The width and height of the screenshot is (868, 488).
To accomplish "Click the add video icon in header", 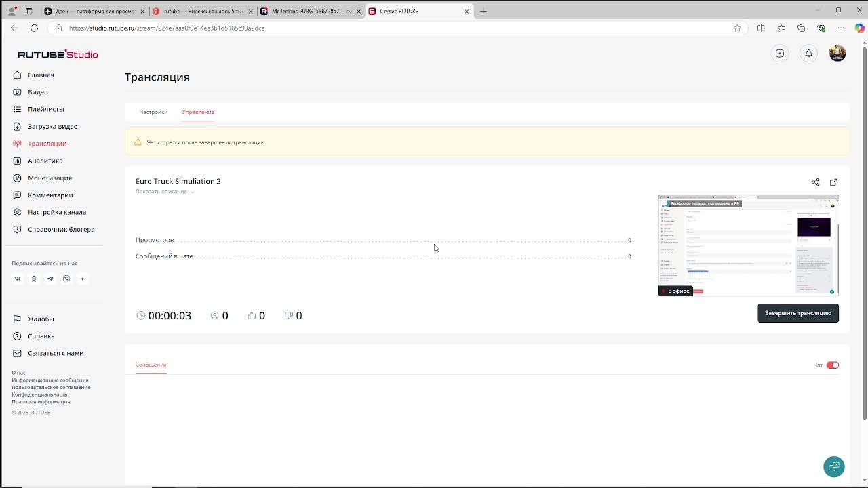I will (780, 54).
